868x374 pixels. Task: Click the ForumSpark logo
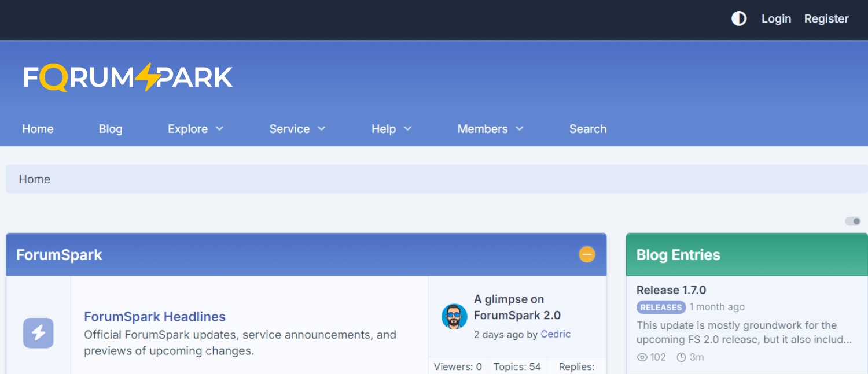click(128, 77)
